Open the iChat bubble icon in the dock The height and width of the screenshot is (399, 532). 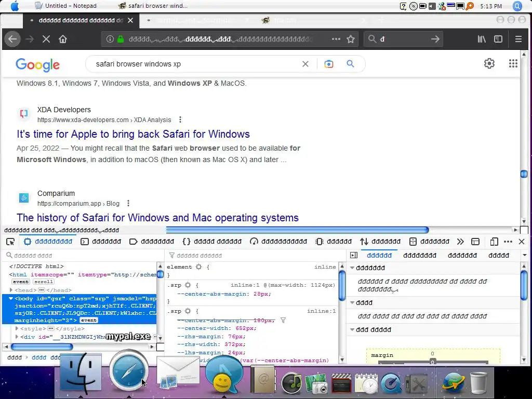point(224,375)
